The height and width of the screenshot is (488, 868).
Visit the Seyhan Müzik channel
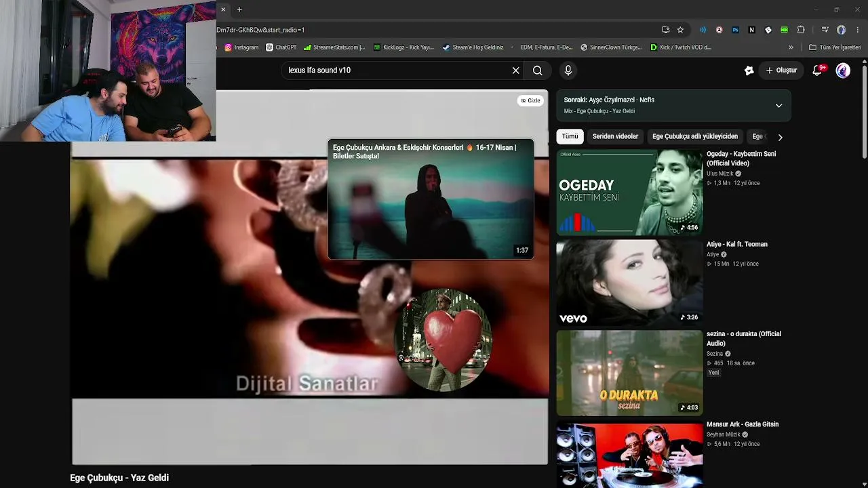(724, 434)
